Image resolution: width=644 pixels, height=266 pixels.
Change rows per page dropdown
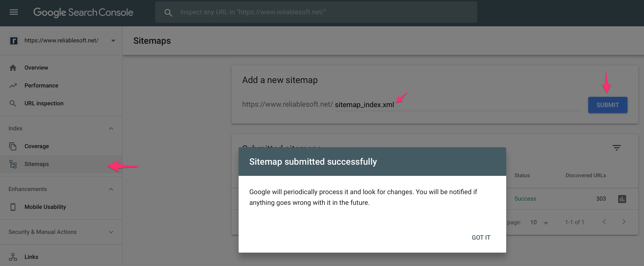coord(539,222)
